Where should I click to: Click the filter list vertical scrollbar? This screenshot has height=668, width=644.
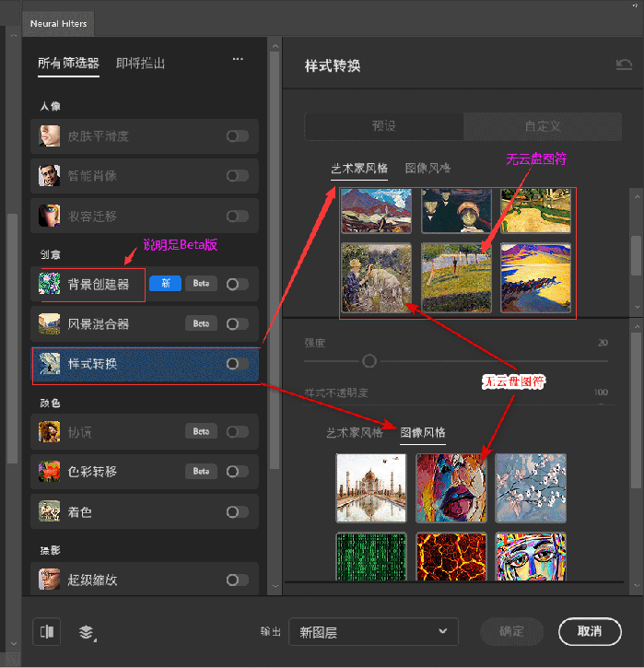[275, 260]
